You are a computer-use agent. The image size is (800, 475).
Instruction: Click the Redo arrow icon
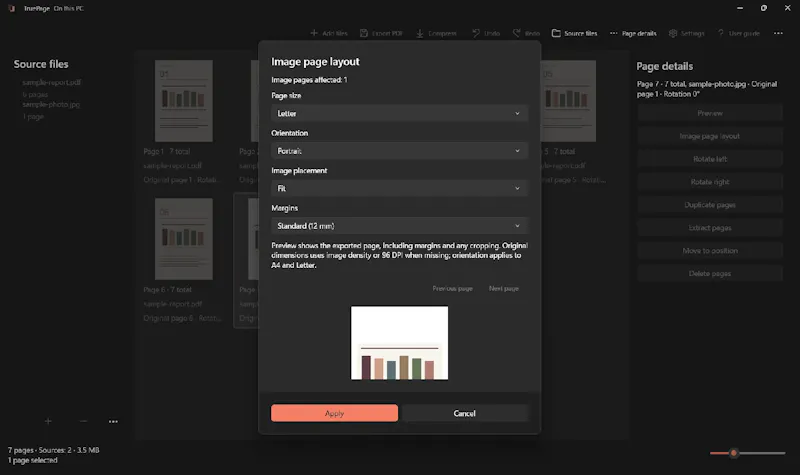[517, 33]
